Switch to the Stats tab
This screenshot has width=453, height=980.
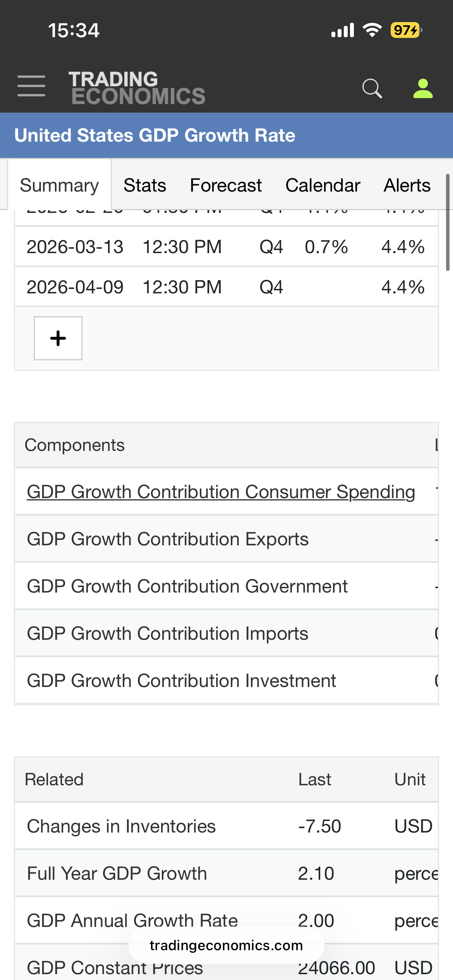tap(145, 185)
